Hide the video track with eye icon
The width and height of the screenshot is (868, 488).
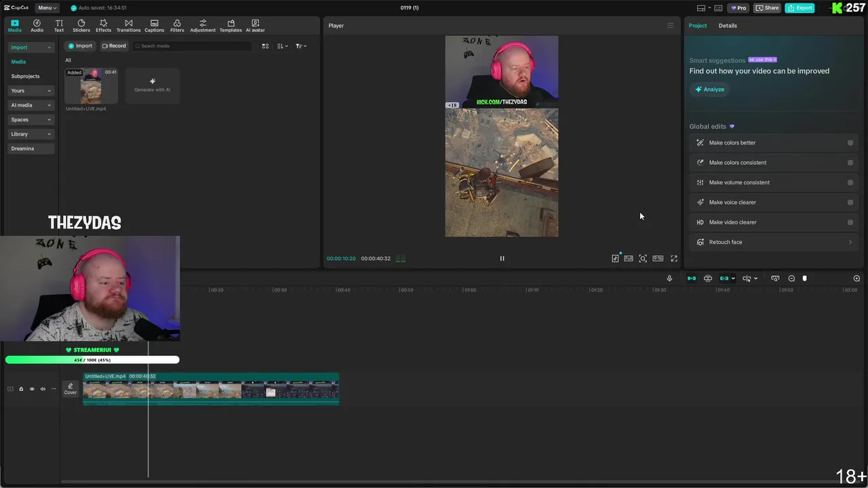(x=32, y=389)
